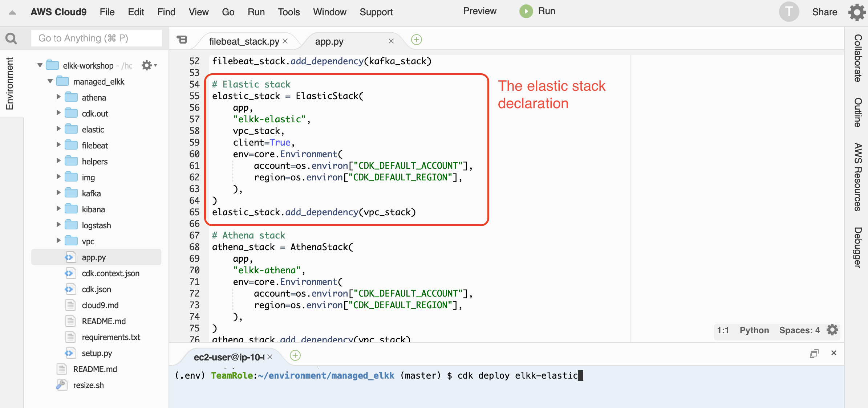Open the Edit menu
This screenshot has width=868, height=408.
(x=136, y=12)
